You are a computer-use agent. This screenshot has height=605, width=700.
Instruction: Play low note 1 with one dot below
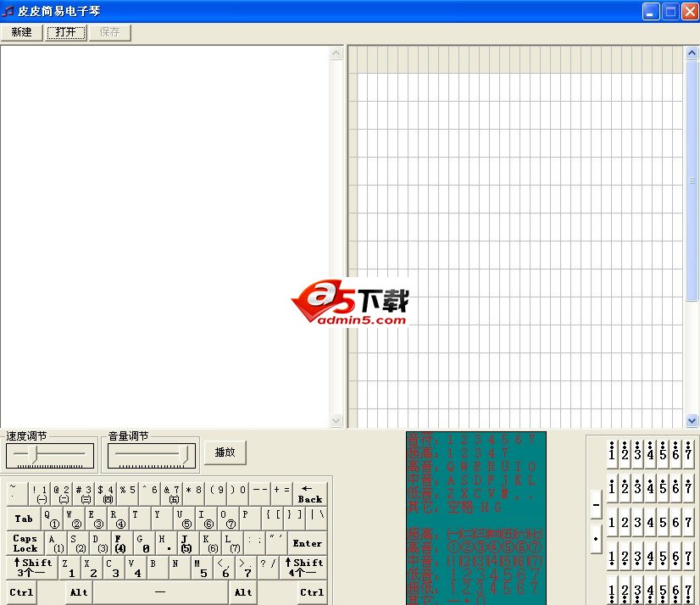[x=612, y=557]
